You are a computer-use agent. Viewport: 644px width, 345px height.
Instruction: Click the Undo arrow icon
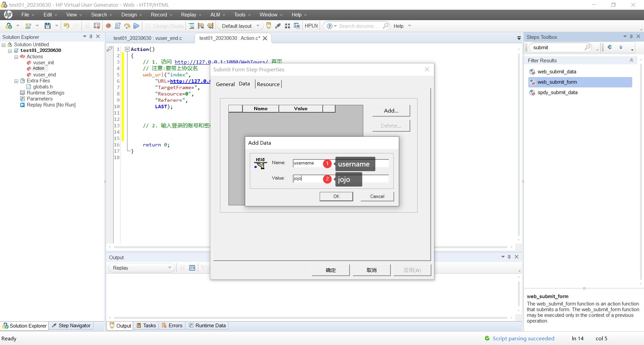66,26
